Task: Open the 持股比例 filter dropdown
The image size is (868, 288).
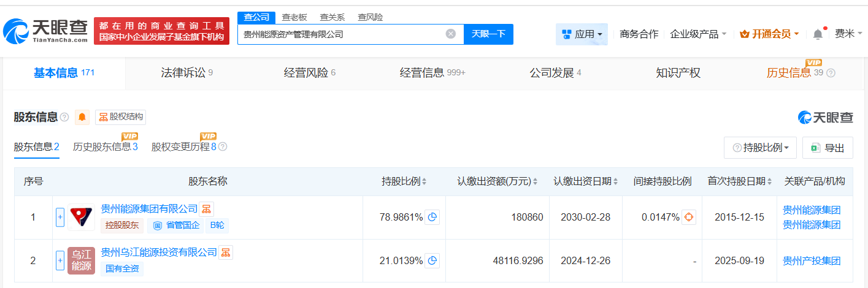Action: tap(761, 148)
